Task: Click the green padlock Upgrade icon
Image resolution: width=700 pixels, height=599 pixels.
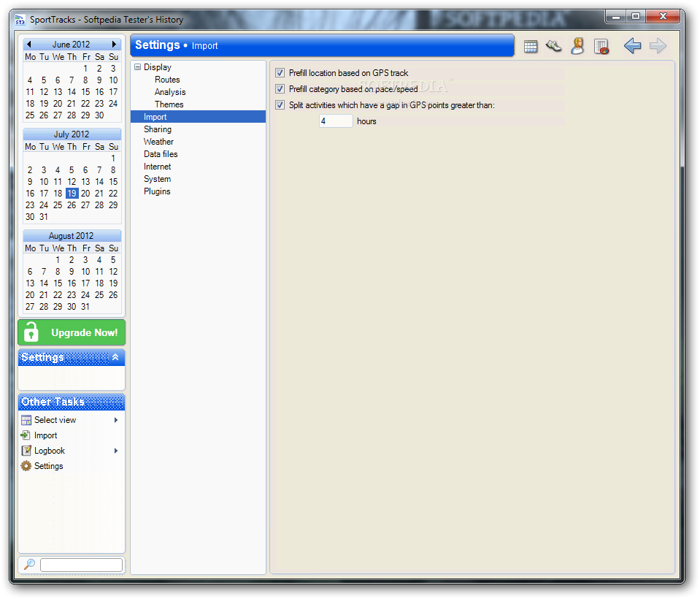Action: pyautogui.click(x=31, y=332)
